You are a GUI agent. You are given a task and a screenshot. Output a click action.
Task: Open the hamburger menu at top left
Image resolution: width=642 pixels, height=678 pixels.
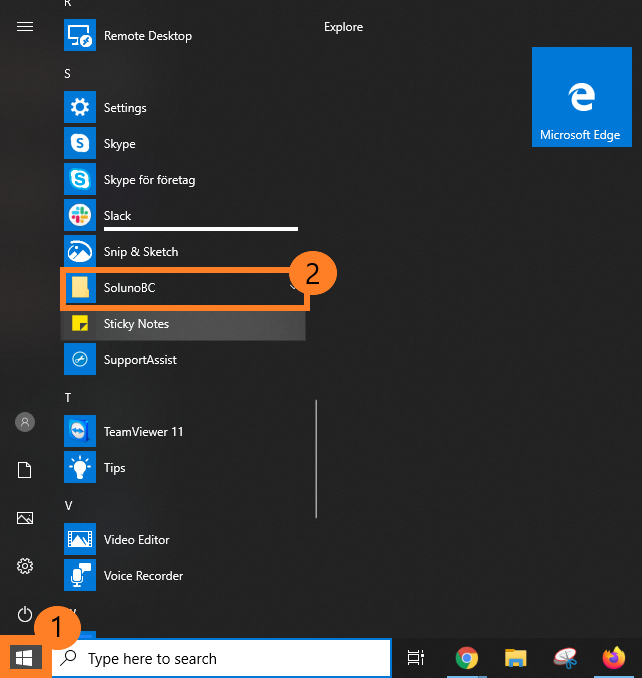[25, 27]
